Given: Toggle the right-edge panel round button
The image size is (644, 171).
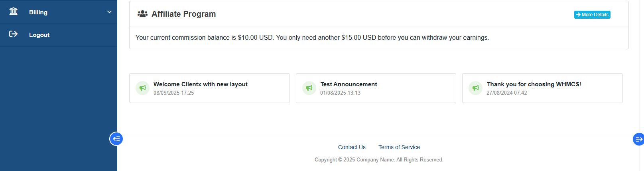Looking at the screenshot, I should tap(638, 139).
